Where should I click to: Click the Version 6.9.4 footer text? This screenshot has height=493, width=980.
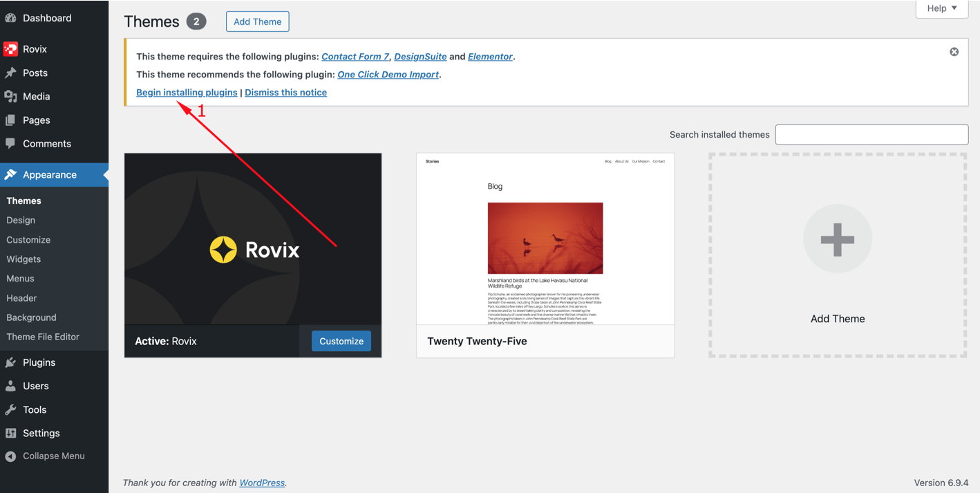coord(941,483)
